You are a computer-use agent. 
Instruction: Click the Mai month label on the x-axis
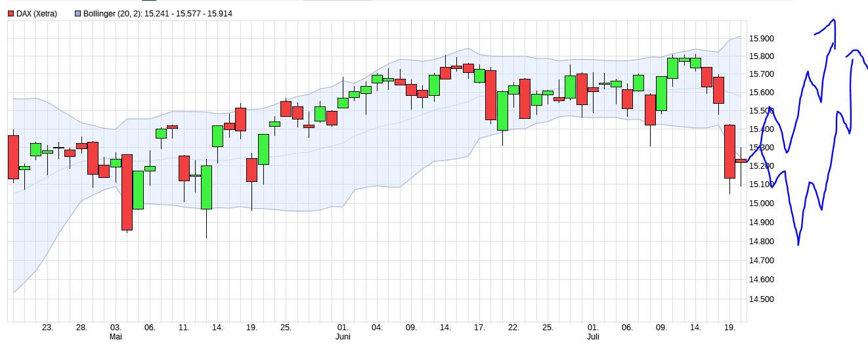pos(116,336)
